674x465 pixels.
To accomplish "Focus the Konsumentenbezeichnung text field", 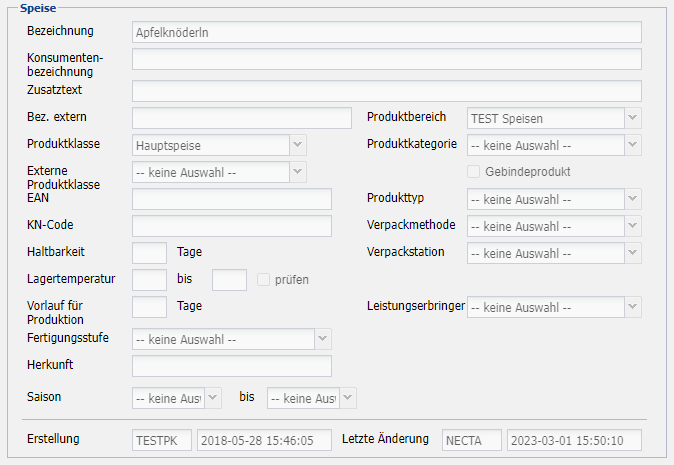I will 386,59.
